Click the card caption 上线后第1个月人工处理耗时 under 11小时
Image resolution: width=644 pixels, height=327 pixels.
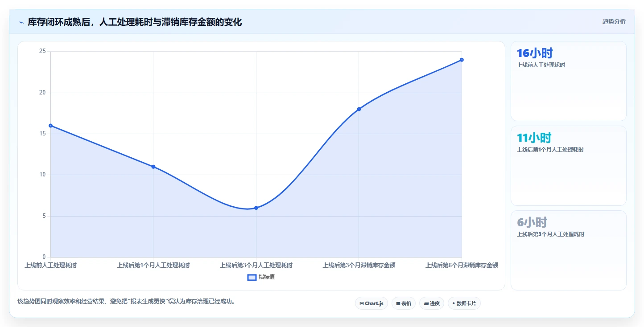coord(550,150)
